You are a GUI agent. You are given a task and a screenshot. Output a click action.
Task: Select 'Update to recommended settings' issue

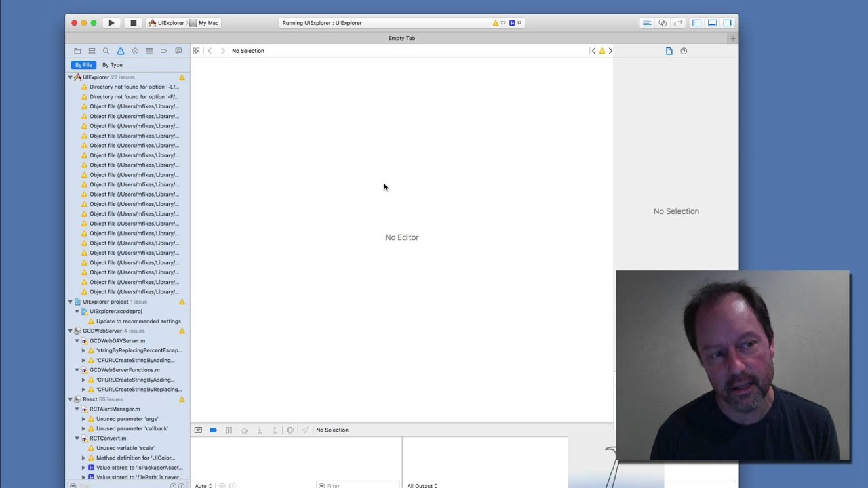(x=138, y=321)
